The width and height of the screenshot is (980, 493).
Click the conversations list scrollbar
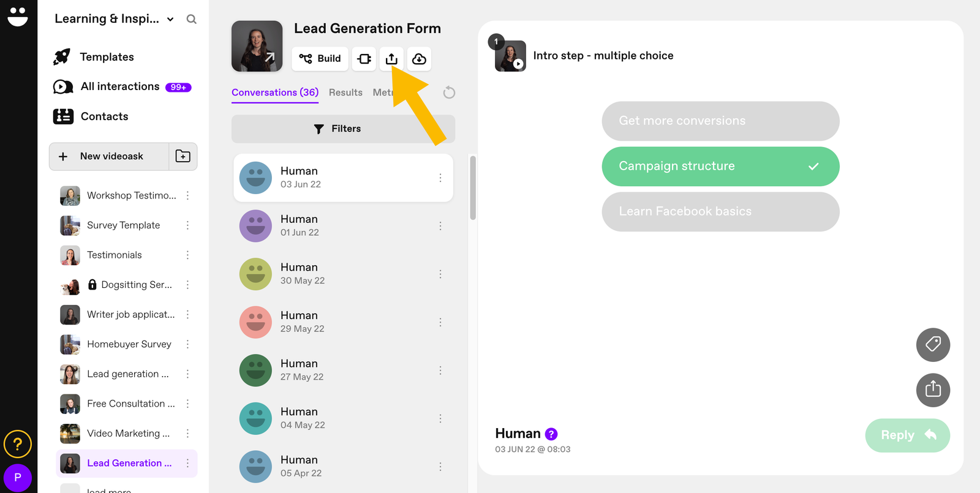tap(473, 187)
